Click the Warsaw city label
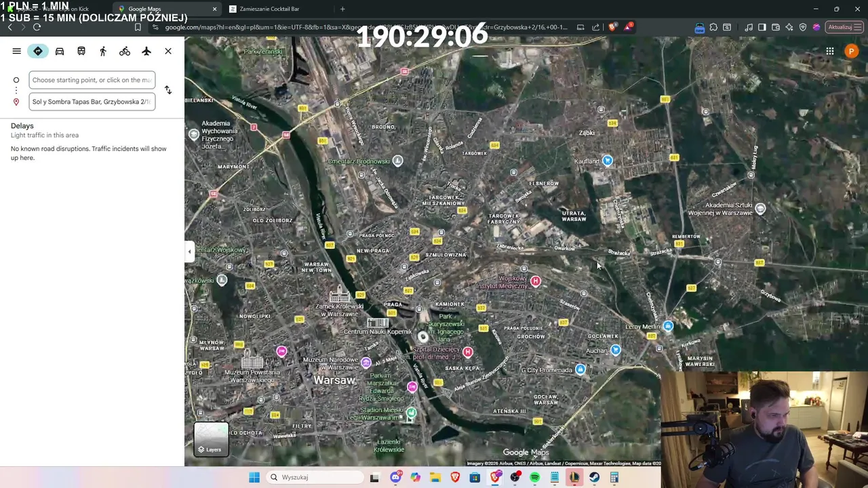 pyautogui.click(x=334, y=380)
